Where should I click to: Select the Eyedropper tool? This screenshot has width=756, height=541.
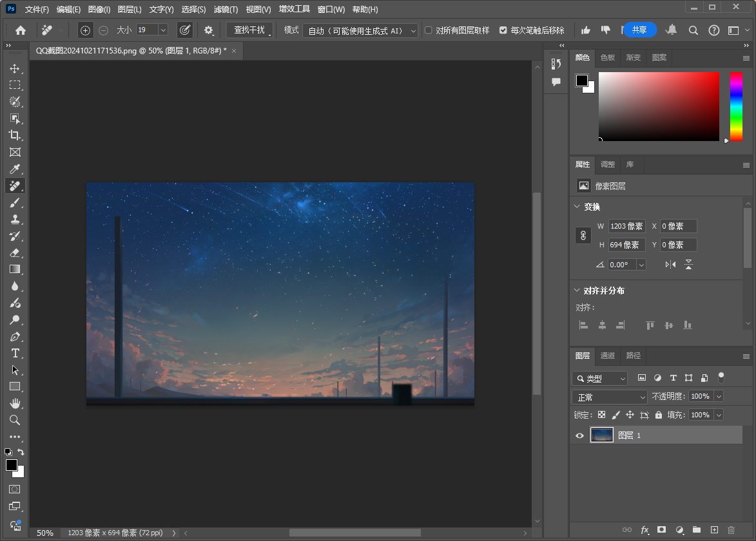click(15, 169)
